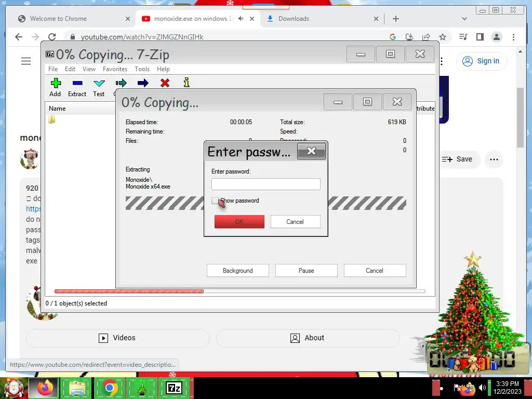Select the folder icon in the 7-Zip file list
The height and width of the screenshot is (399, 532).
pos(51,119)
